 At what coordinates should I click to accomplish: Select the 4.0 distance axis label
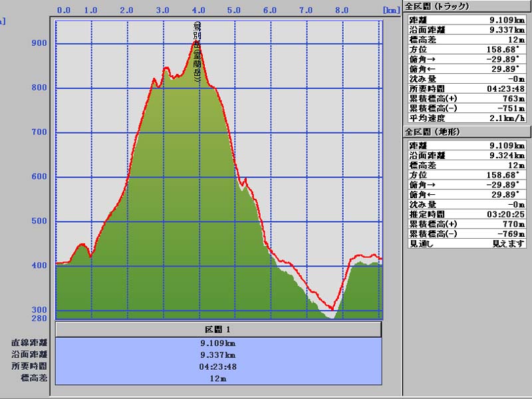(197, 11)
